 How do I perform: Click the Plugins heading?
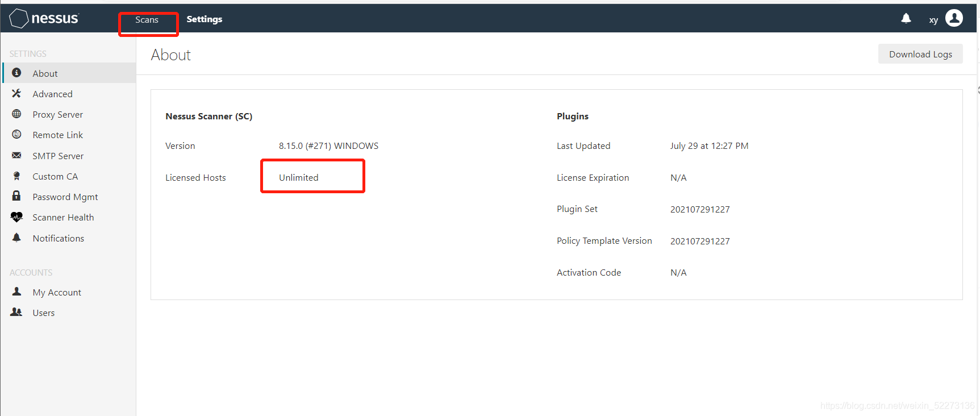coord(572,116)
